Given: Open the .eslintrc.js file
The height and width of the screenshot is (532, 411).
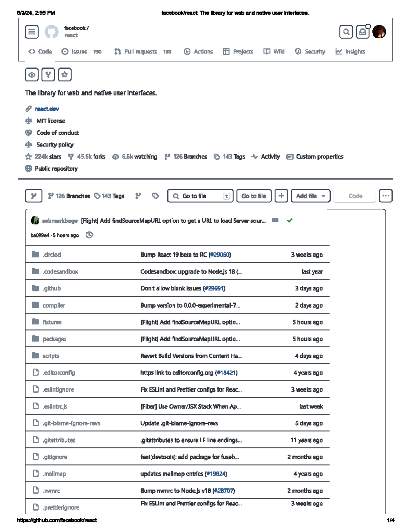Looking at the screenshot, I should [x=55, y=406].
